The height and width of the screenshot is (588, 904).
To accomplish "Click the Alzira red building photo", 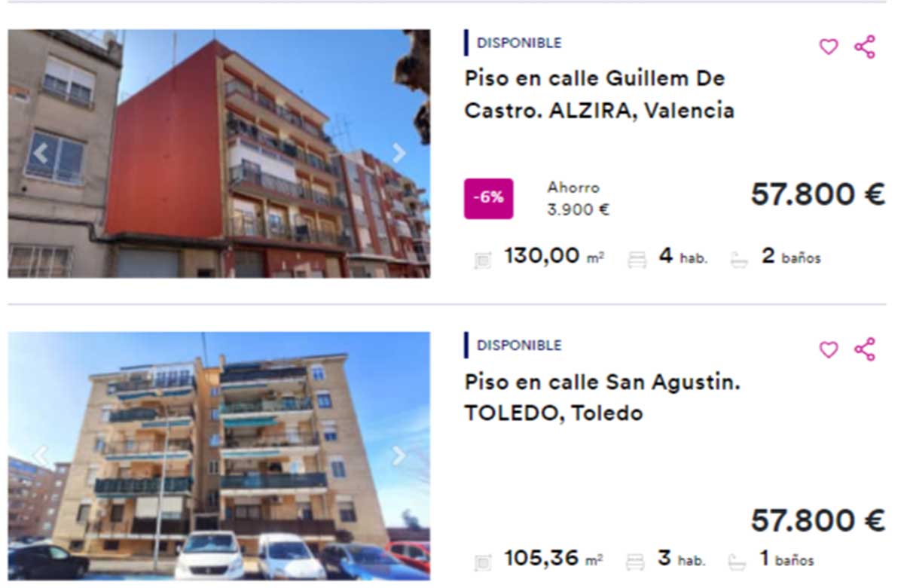I will tap(219, 154).
